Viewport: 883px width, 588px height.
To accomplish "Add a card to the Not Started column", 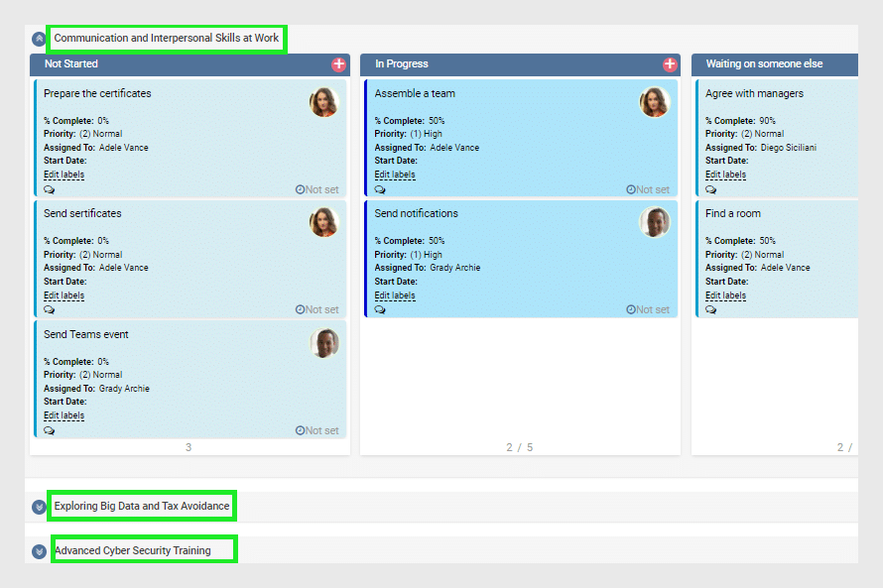I will point(338,64).
